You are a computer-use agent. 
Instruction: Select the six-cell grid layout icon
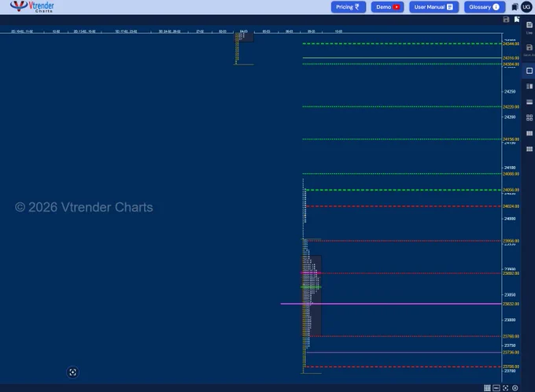(529, 149)
